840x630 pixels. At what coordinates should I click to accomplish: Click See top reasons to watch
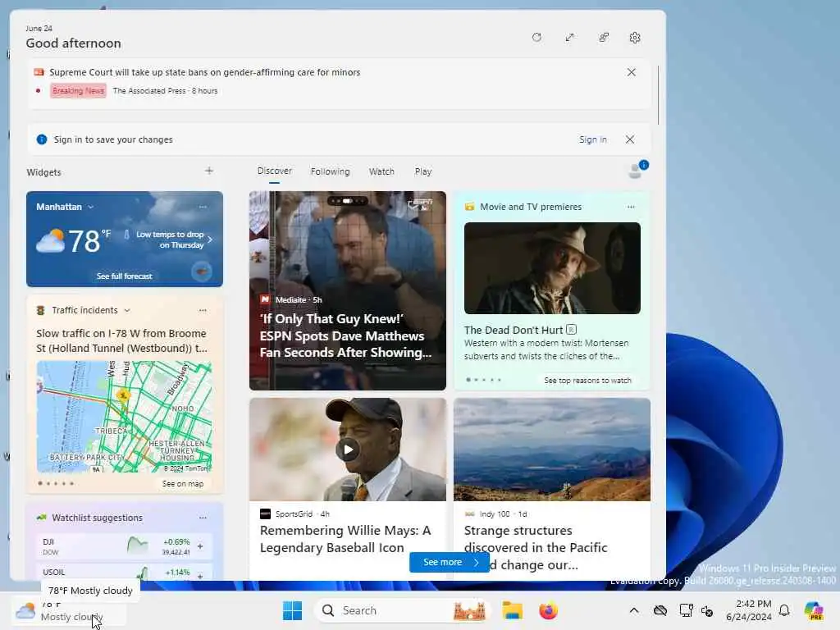point(587,381)
